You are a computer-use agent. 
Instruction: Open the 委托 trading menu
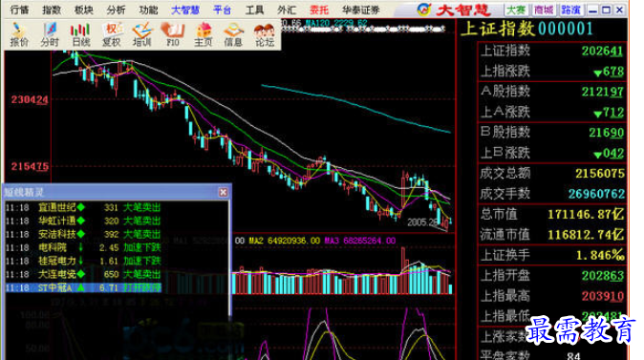pyautogui.click(x=319, y=10)
